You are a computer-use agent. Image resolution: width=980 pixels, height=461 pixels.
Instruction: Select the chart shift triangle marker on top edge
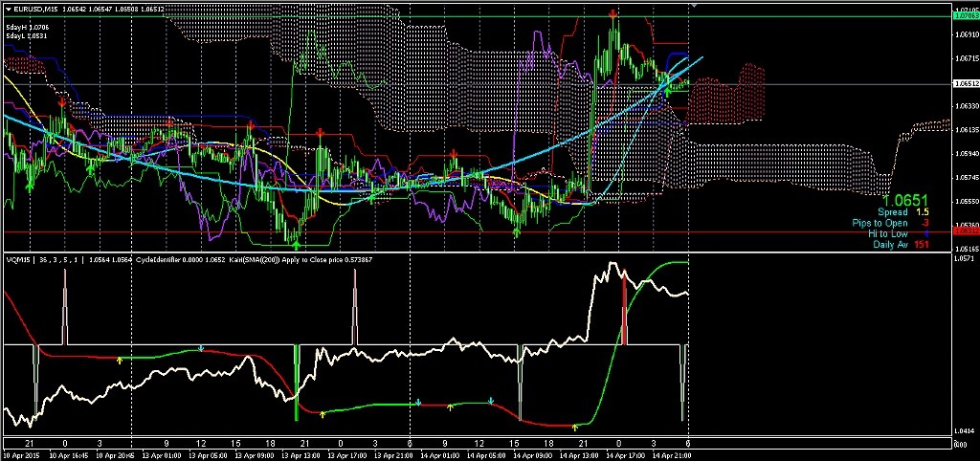693,5
